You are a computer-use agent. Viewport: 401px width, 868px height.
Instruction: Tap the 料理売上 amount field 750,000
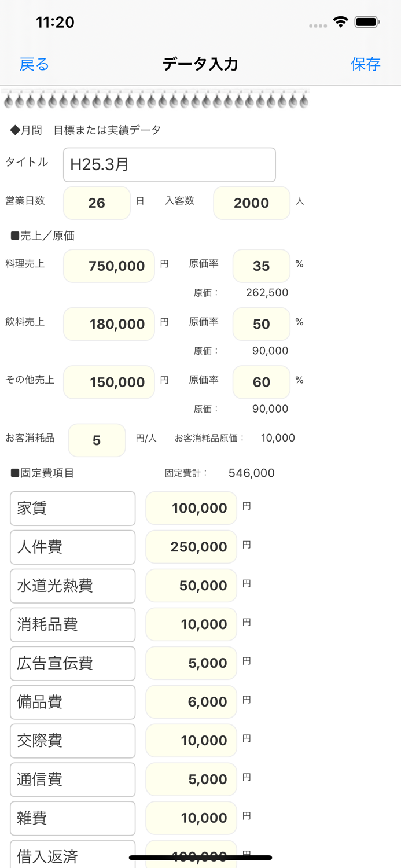(x=109, y=266)
